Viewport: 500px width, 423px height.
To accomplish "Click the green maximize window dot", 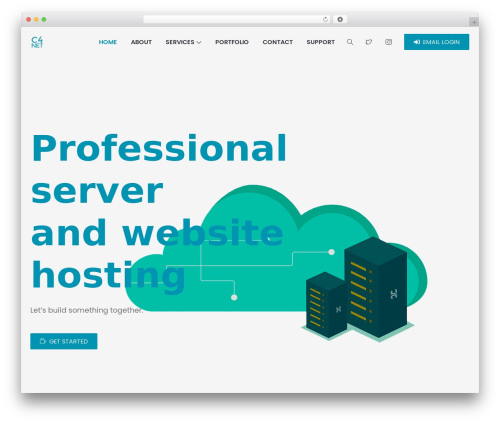I will pos(44,20).
